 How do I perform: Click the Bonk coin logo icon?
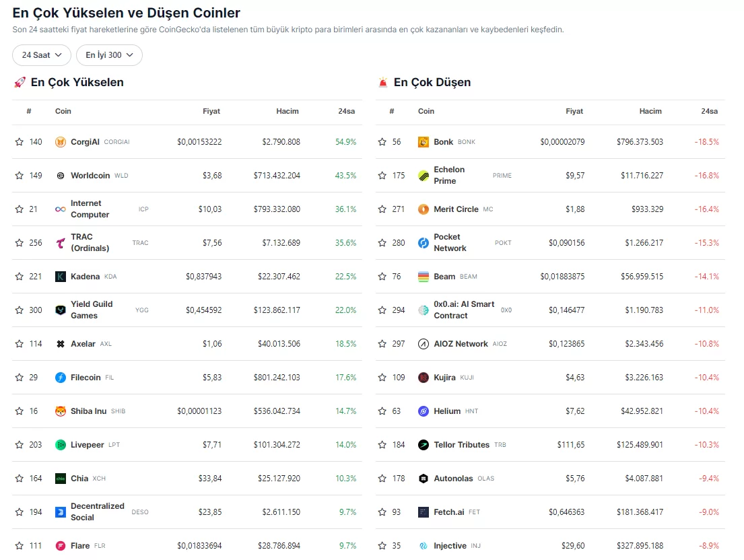coord(424,142)
